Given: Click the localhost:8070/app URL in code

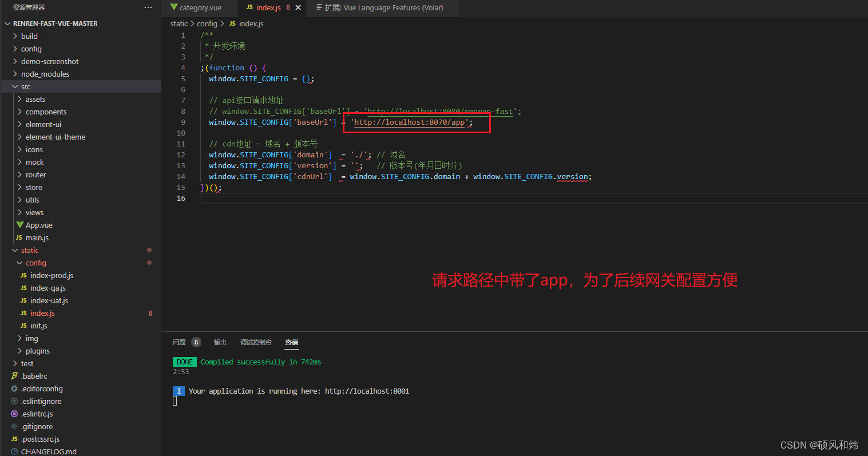Looking at the screenshot, I should pos(410,122).
